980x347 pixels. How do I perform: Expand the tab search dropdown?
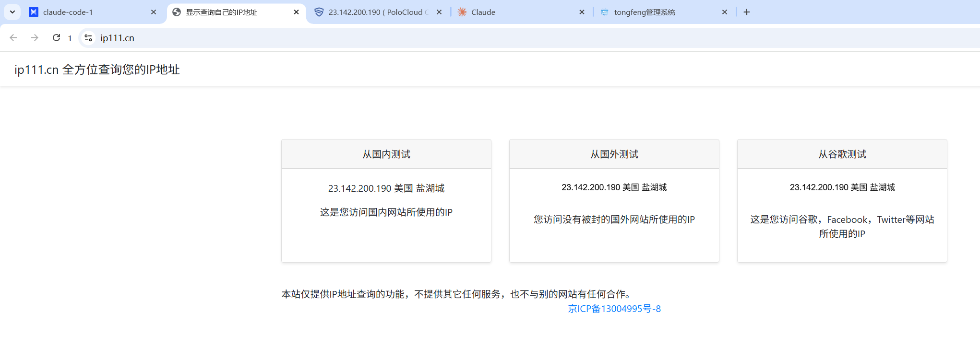click(12, 12)
